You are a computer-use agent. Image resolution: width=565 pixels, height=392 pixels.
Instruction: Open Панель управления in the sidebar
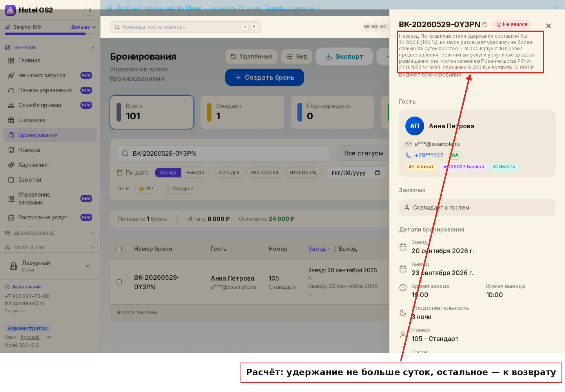[50, 90]
